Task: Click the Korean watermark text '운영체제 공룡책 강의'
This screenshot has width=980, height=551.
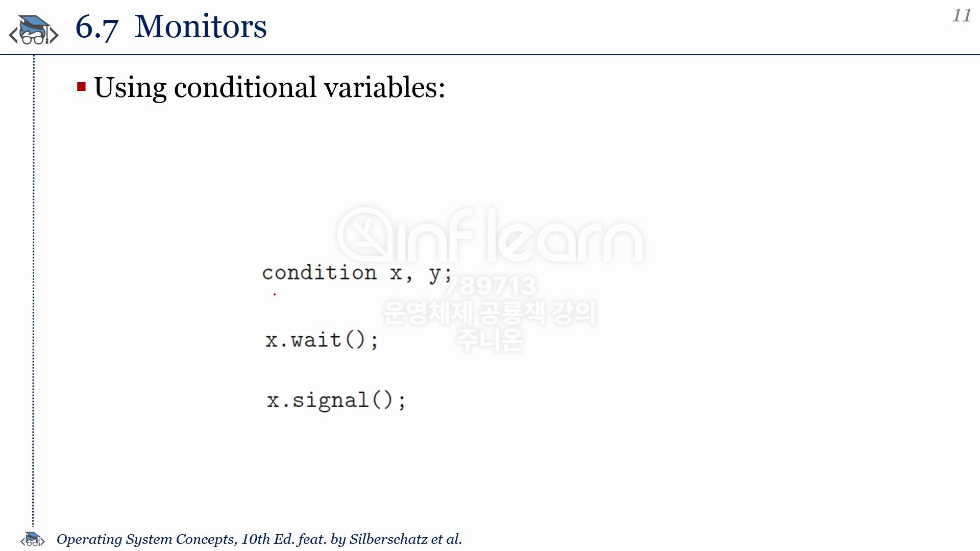Action: click(x=490, y=312)
